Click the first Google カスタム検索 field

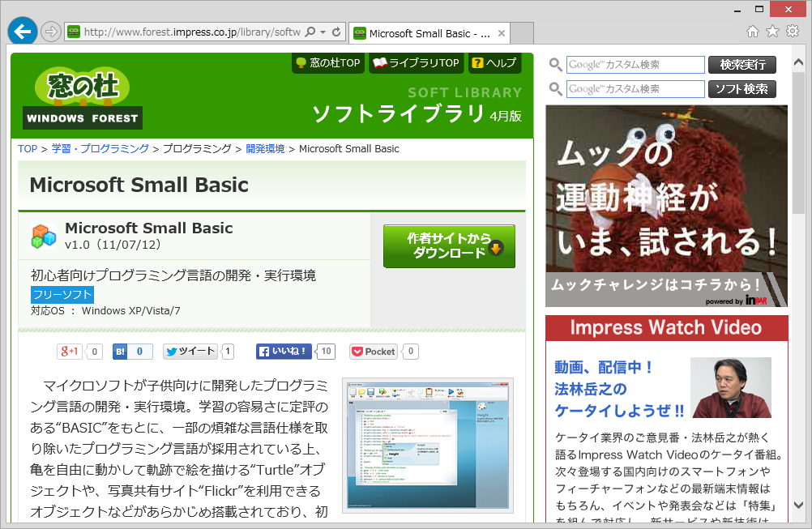[x=635, y=65]
